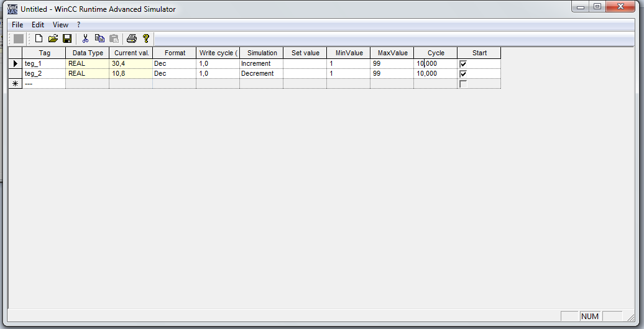Click the Cycle 10,000 cell for teg_2

click(x=436, y=73)
